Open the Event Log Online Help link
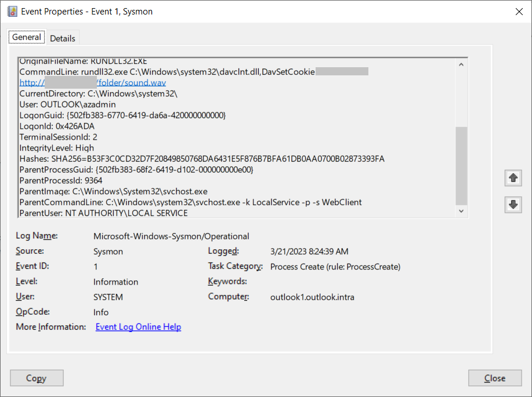The image size is (532, 397). click(138, 326)
